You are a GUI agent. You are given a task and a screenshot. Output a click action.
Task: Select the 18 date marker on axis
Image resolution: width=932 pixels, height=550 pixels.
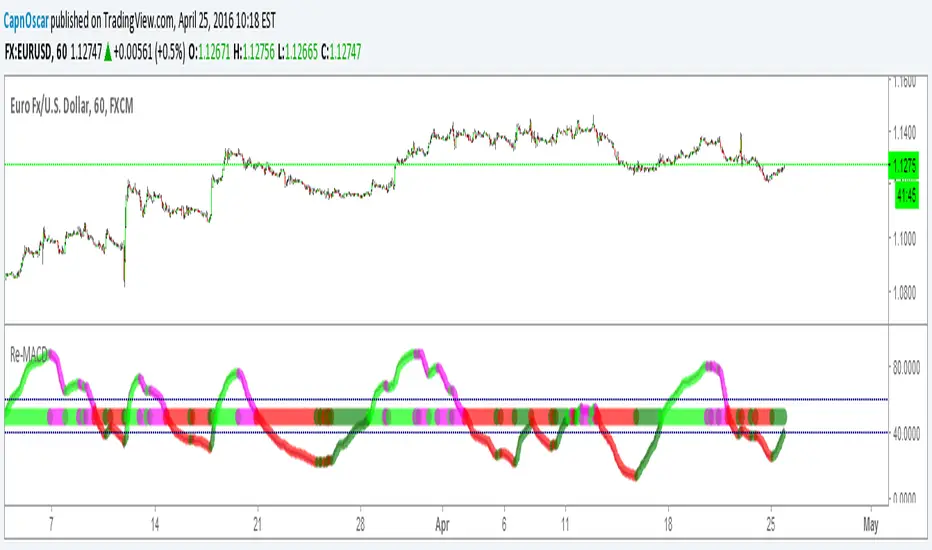click(x=668, y=526)
